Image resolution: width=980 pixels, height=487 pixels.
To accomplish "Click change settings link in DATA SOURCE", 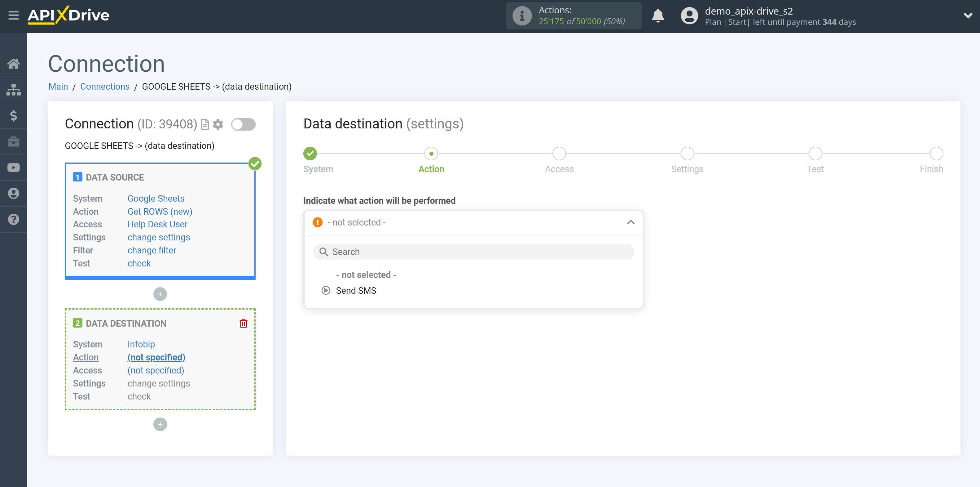I will pos(158,237).
